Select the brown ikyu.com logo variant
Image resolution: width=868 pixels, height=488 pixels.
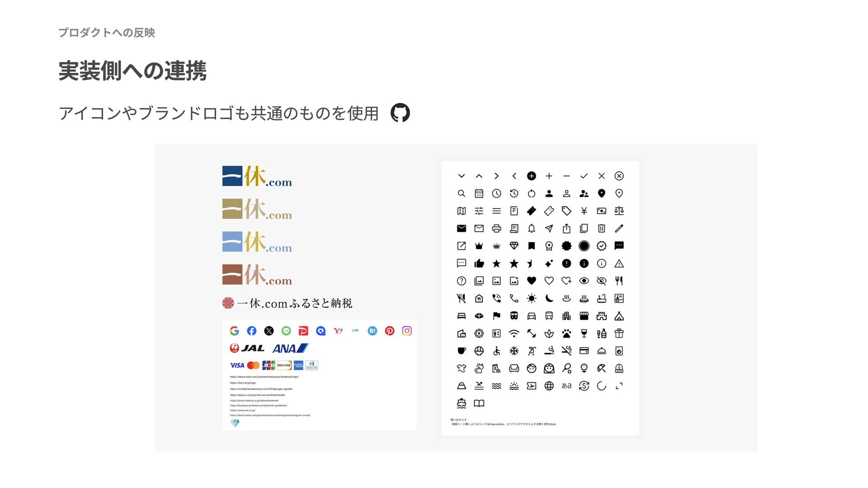(x=257, y=275)
